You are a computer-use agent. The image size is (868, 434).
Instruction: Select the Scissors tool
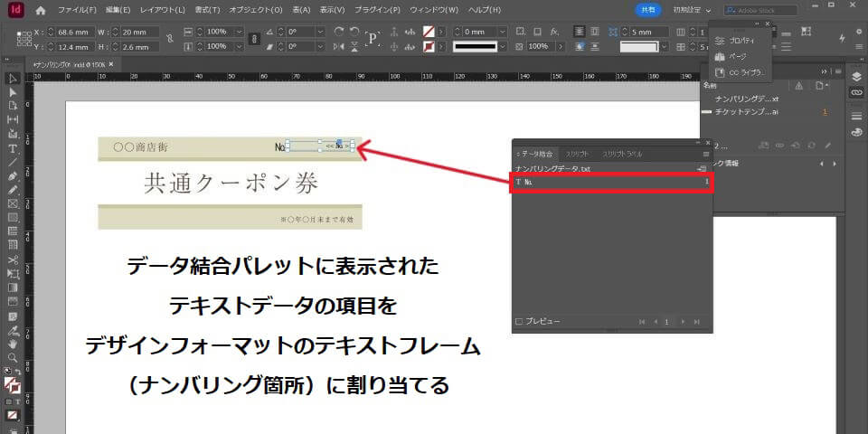[13, 259]
